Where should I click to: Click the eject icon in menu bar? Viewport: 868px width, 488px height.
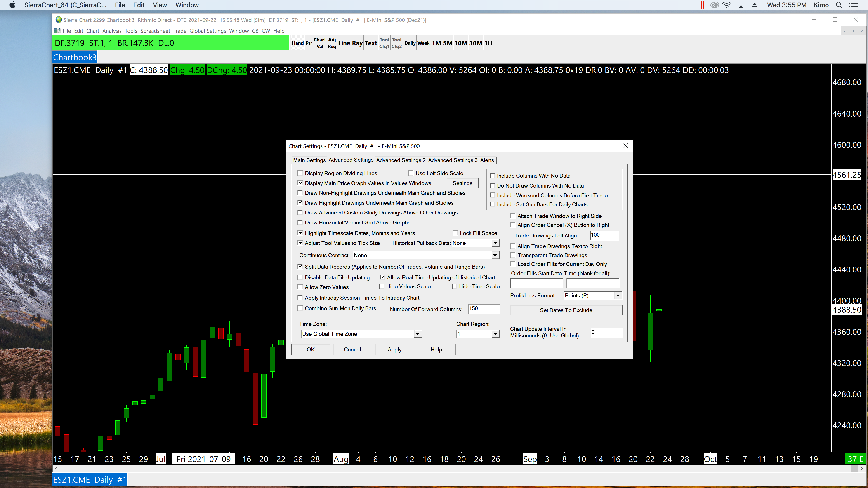coord(755,5)
